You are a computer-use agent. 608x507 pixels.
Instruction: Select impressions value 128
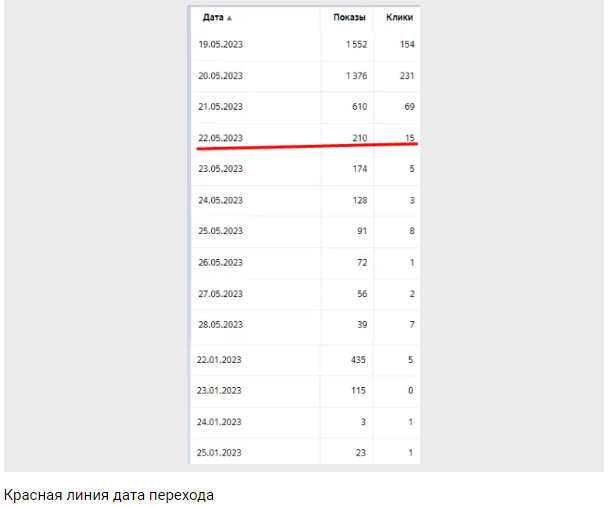(x=359, y=200)
